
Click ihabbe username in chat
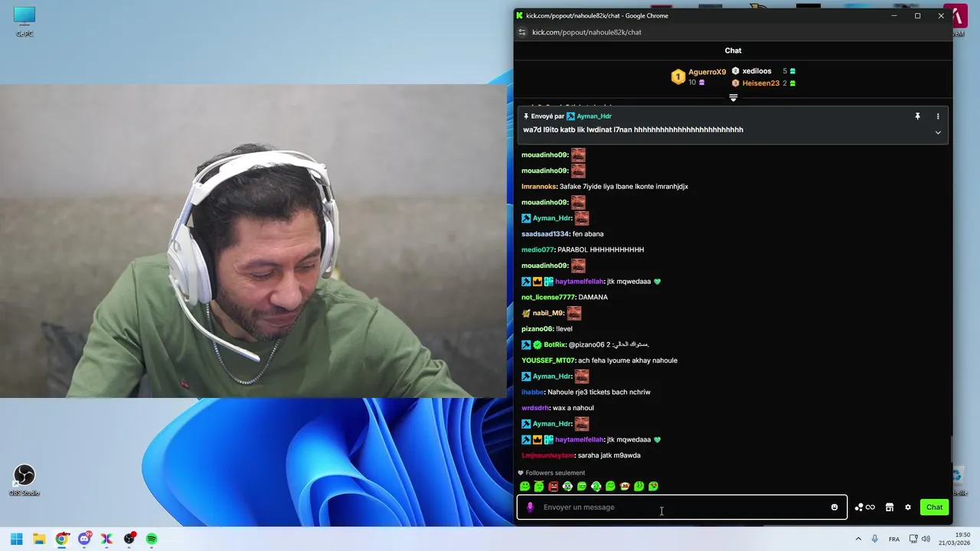tap(533, 393)
